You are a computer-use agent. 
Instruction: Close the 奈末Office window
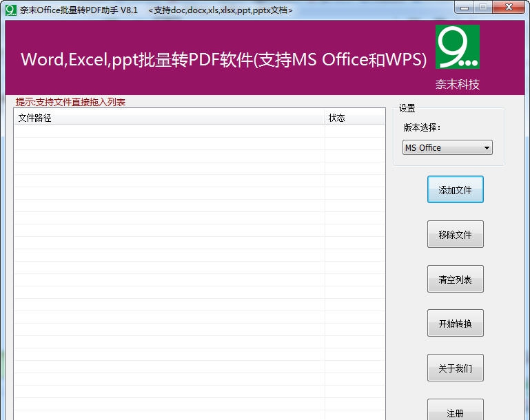[x=509, y=8]
